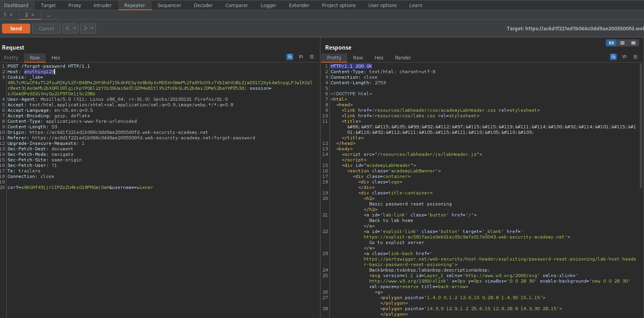
Task: Switch to Repeater sub-tab 1
Action: [x=6, y=15]
